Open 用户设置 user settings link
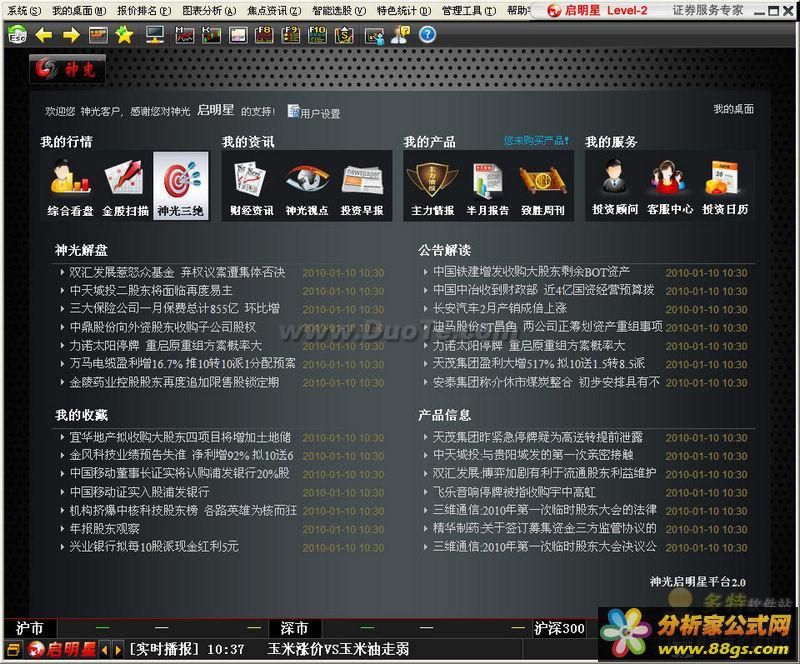The image size is (800, 664). [314, 112]
